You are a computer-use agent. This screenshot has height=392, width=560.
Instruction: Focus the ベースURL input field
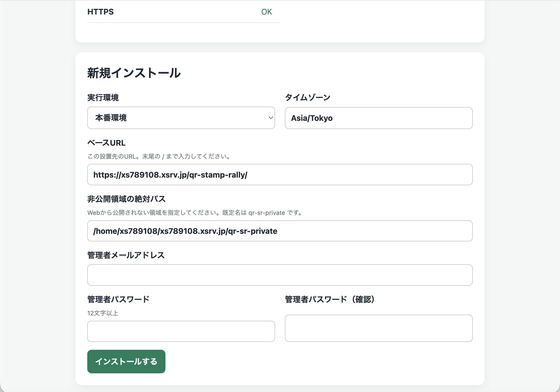280,175
